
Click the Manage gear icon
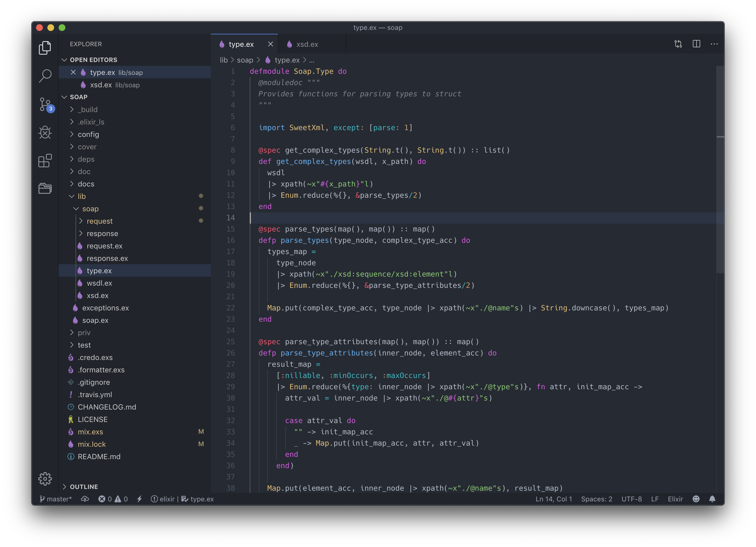point(45,479)
